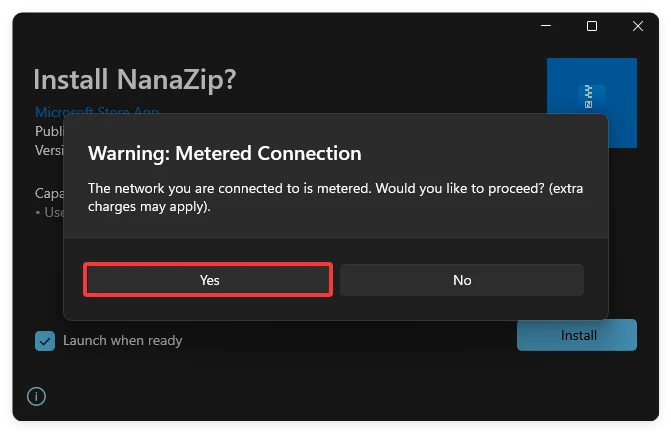
Task: Click the Install NanaZip? heading
Action: (x=135, y=79)
